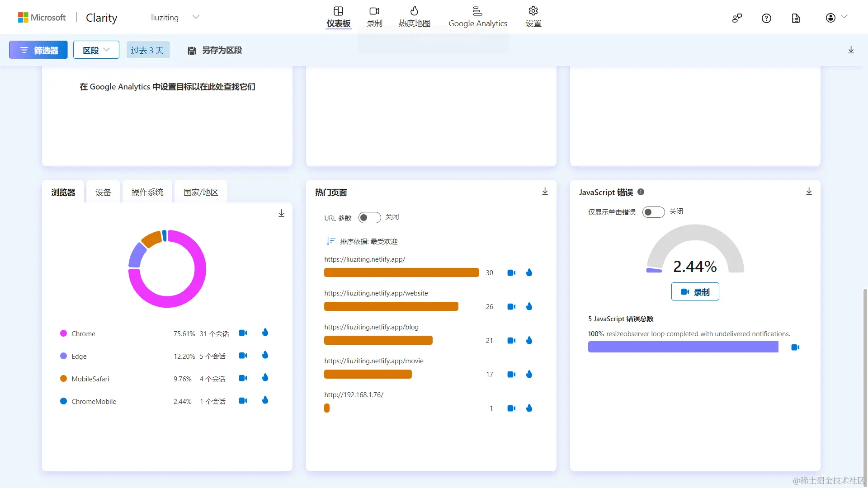Expand the liuziting project dropdown
Image resolution: width=868 pixels, height=488 pixels.
[x=196, y=18]
